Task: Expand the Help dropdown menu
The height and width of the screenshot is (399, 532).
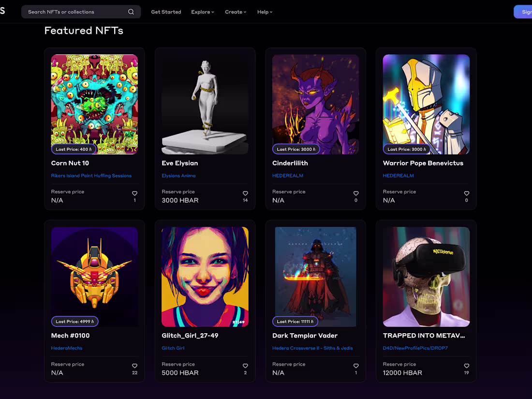Action: pyautogui.click(x=265, y=12)
